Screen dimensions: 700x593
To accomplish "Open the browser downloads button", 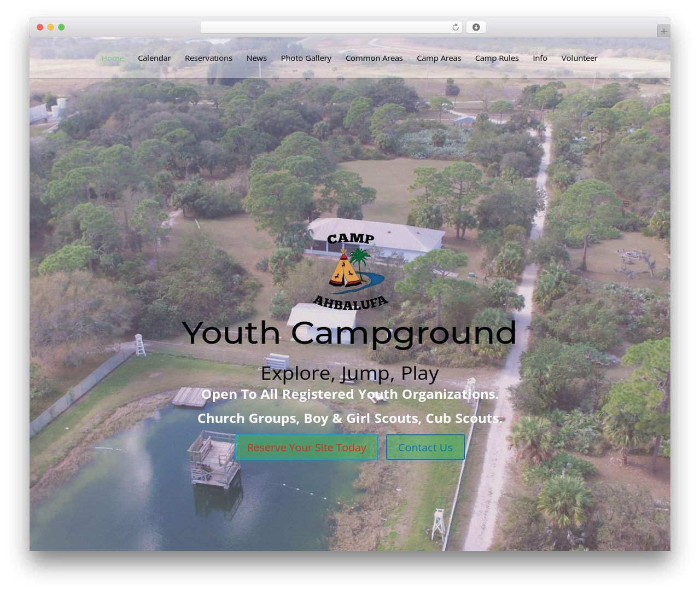I will tap(476, 27).
